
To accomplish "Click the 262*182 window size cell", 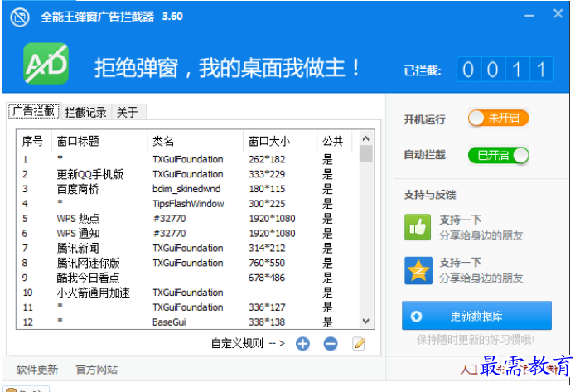I will click(x=267, y=159).
